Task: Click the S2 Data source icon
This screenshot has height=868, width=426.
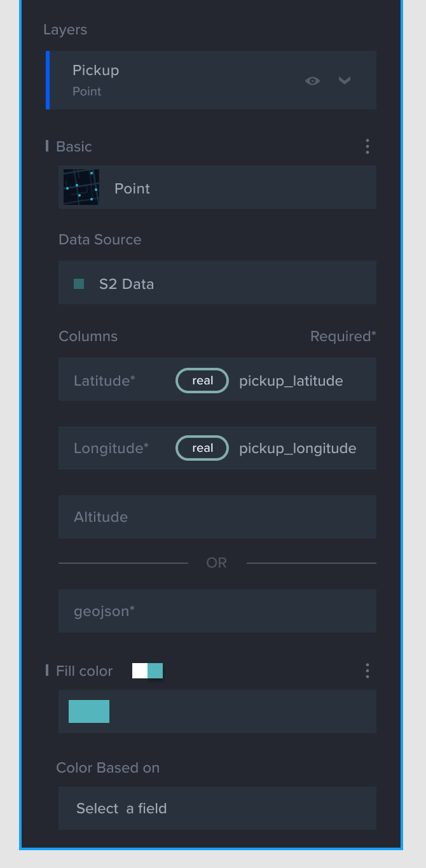Action: coord(79,283)
